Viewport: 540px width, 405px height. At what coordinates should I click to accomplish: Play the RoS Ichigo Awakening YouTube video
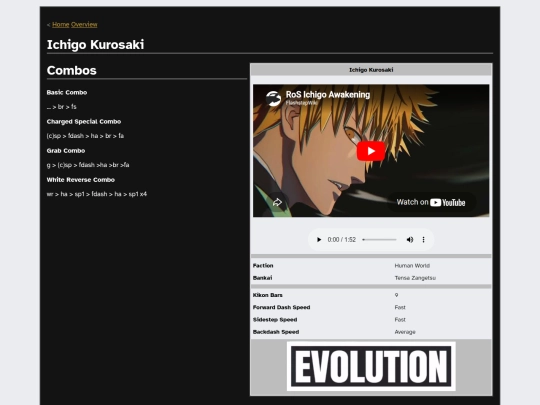coord(371,151)
